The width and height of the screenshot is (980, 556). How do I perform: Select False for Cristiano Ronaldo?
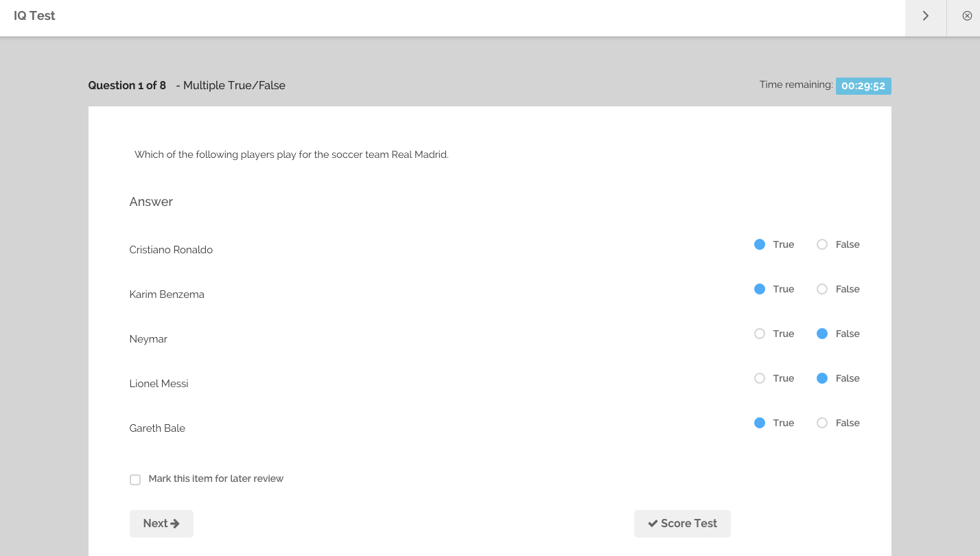(x=822, y=244)
